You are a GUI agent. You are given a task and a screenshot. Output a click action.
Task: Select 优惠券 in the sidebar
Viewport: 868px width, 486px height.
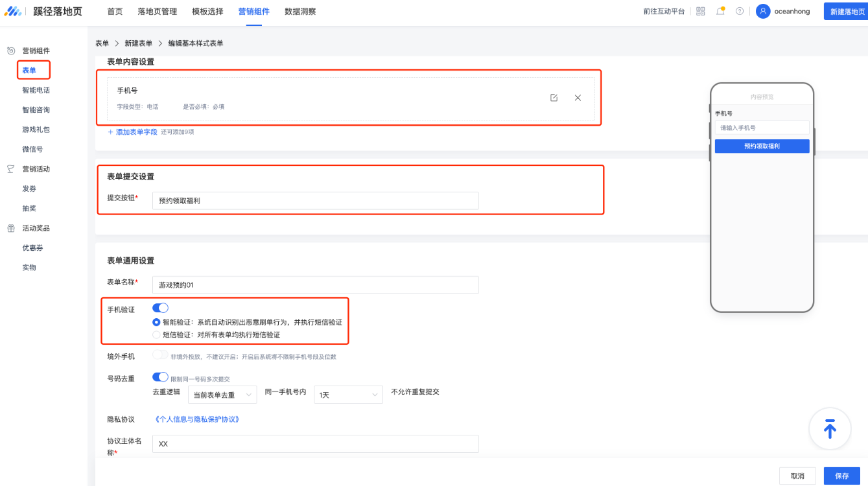pyautogui.click(x=32, y=248)
